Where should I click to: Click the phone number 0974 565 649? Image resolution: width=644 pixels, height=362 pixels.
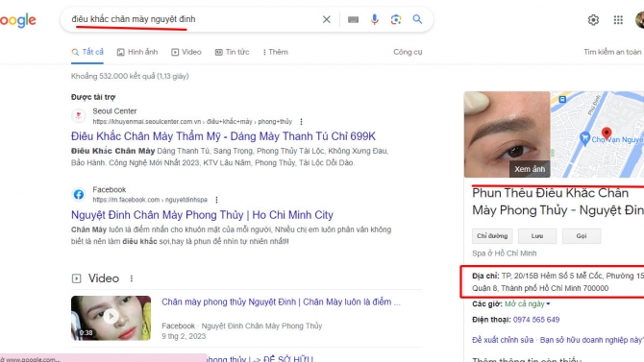[x=536, y=320]
